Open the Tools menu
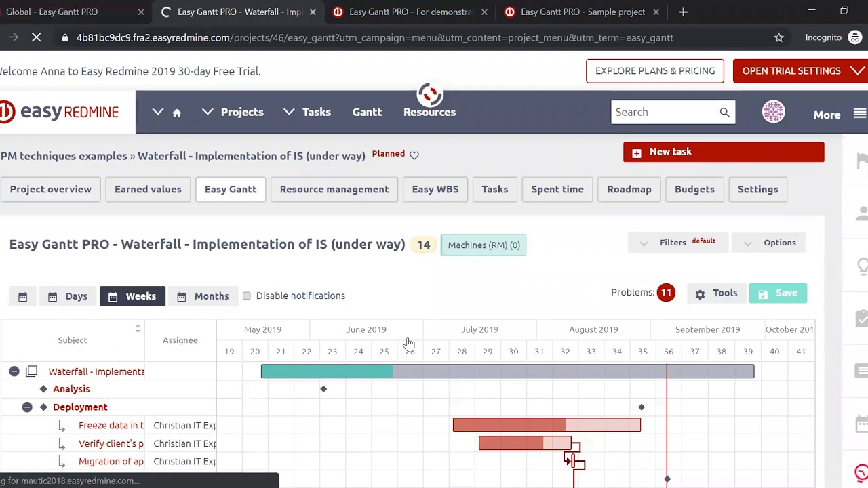 (x=716, y=293)
